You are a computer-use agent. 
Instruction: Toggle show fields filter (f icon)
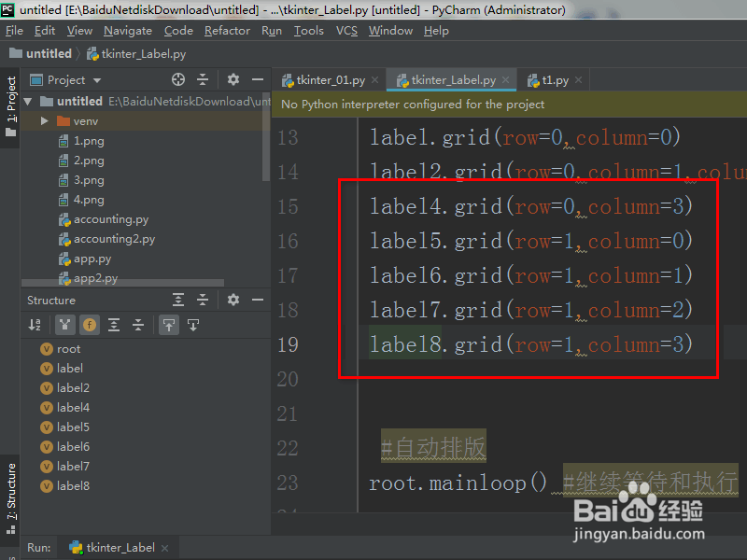click(90, 325)
